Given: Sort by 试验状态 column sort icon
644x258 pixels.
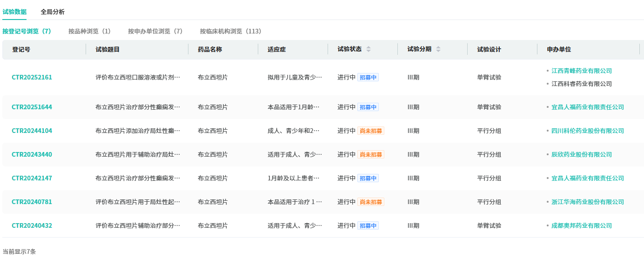Looking at the screenshot, I should 369,49.
